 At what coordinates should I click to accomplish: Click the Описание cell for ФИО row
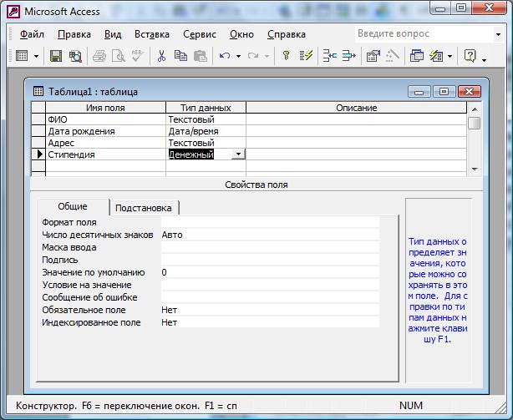pyautogui.click(x=356, y=119)
